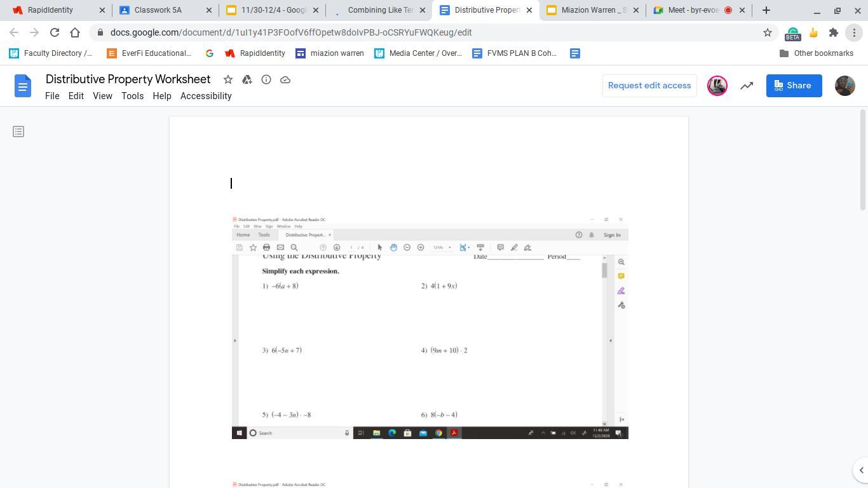Open the Help menu
Viewport: 868px width, 488px height.
pos(162,96)
